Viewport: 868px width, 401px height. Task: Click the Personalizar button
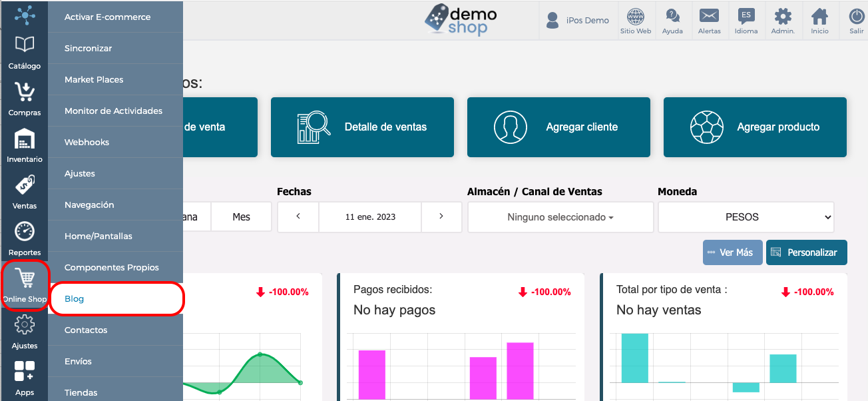806,252
